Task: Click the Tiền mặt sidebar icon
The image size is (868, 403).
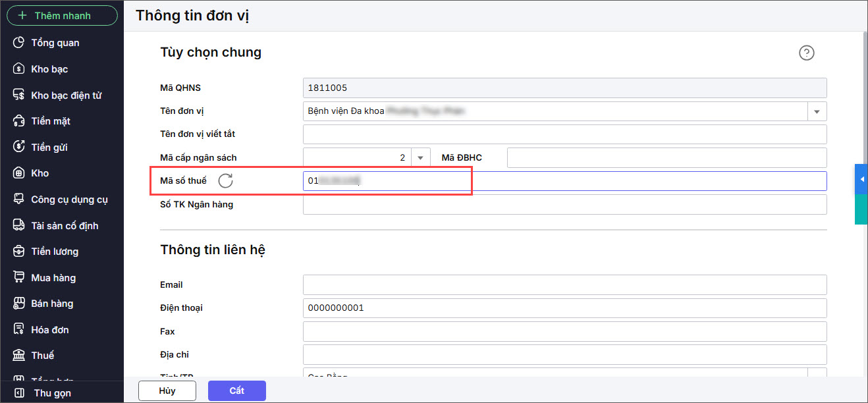Action: pos(19,121)
